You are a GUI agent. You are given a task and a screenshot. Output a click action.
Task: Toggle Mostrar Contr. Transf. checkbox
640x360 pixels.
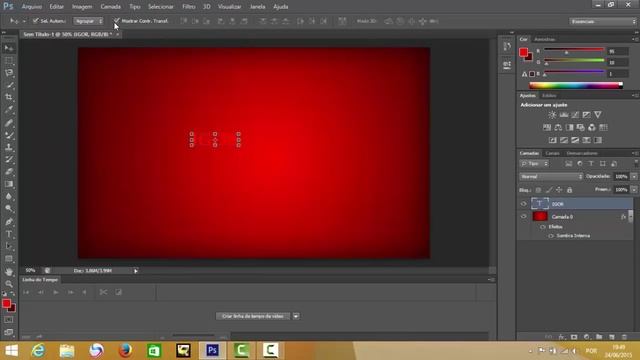tap(117, 20)
